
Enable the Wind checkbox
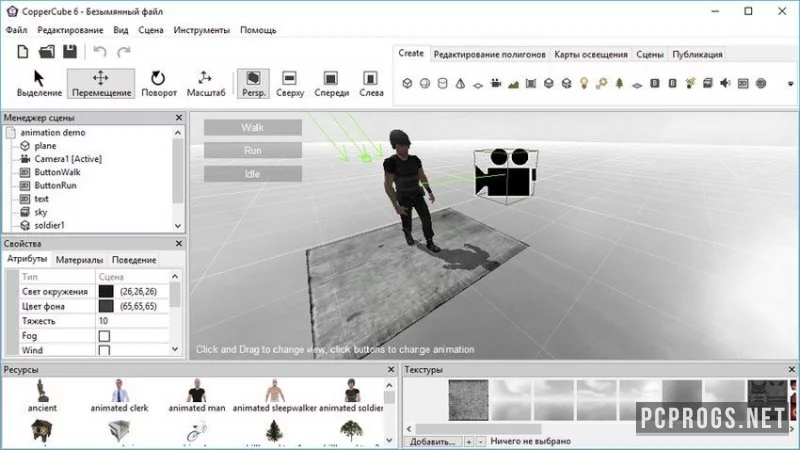coord(104,350)
